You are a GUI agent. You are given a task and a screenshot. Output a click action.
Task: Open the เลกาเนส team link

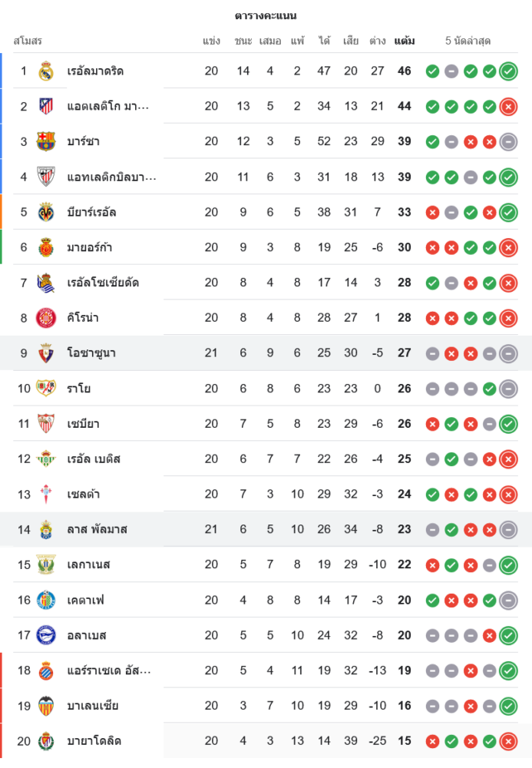(88, 564)
